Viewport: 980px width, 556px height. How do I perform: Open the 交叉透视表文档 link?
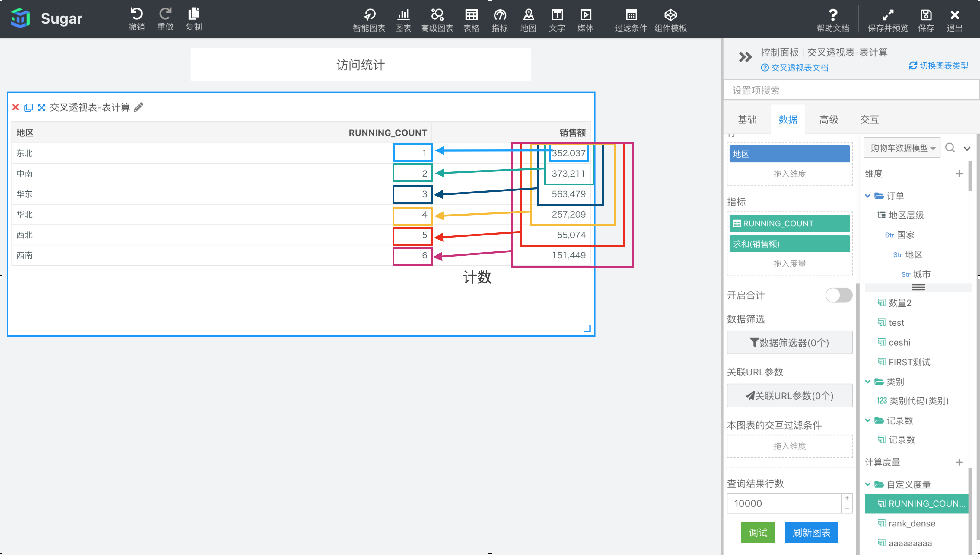point(794,68)
